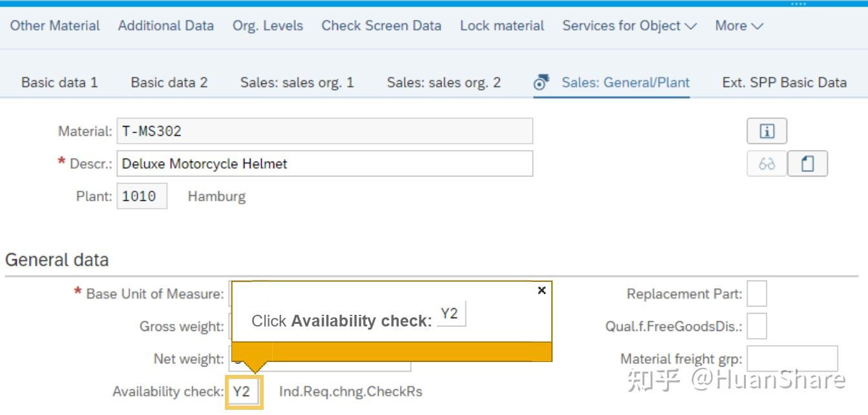Click Additional Data in the top bar
Viewport: 868px width, 415px height.
[x=165, y=26]
